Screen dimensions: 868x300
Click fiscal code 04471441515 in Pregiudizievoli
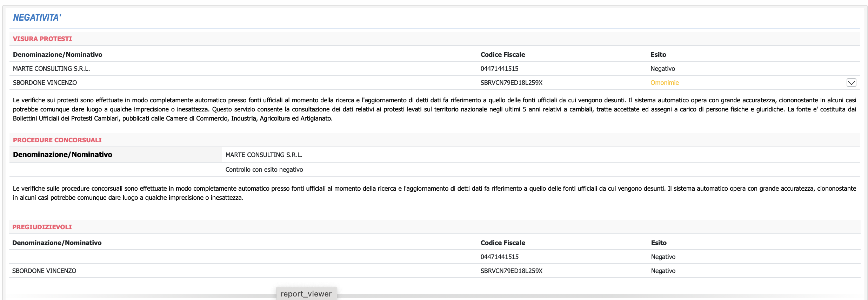(x=499, y=257)
